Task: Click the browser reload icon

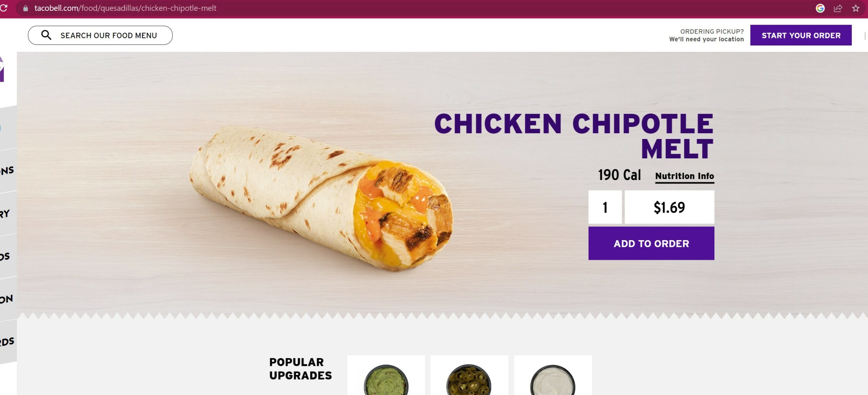Action: 3,8
